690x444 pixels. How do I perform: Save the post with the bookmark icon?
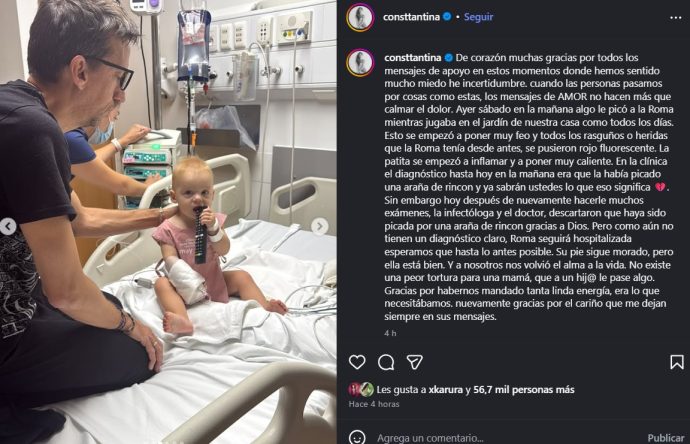677,362
